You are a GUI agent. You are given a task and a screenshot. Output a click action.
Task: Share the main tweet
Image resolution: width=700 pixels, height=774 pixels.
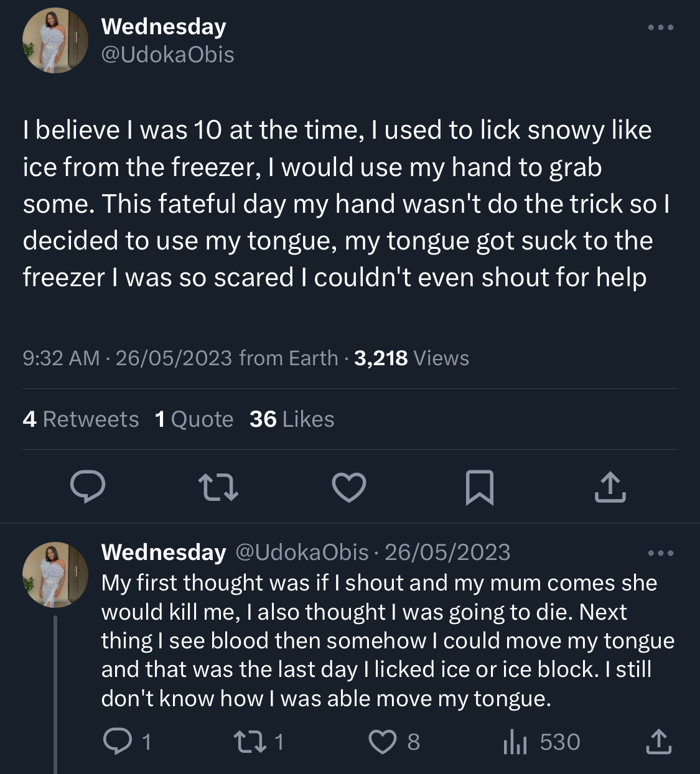point(610,487)
